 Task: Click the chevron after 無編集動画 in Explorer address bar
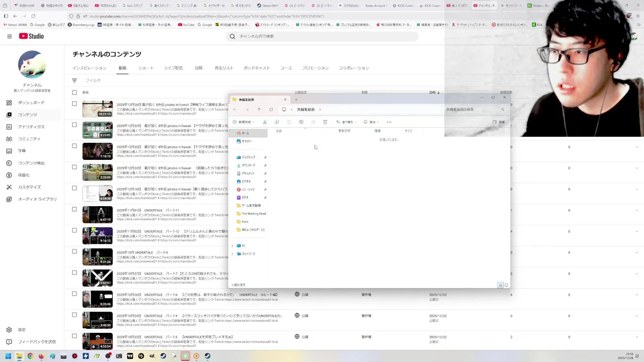pos(320,110)
